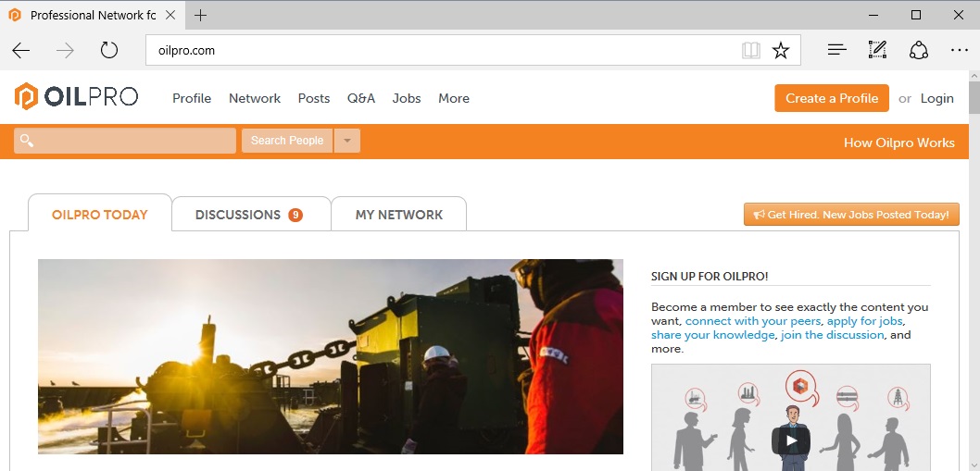Screen dimensions: 980x471
Task: Close the Professional Network tab
Action: coord(170,15)
